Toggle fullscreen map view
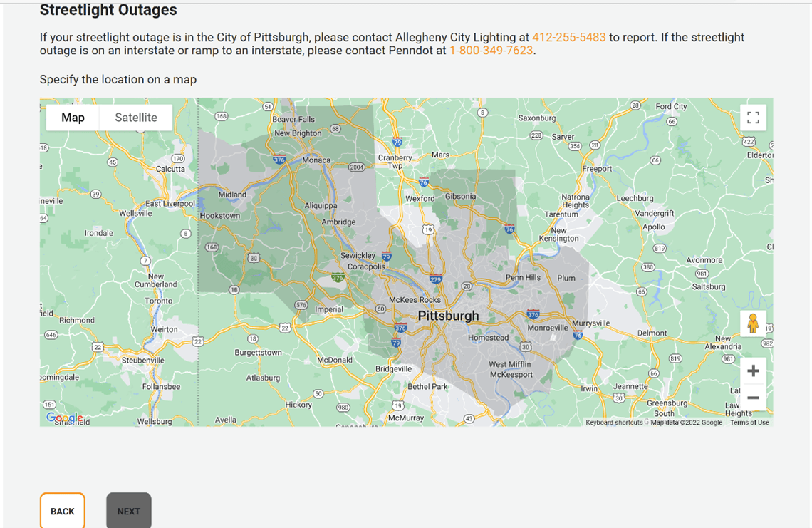The image size is (812, 528). [753, 118]
